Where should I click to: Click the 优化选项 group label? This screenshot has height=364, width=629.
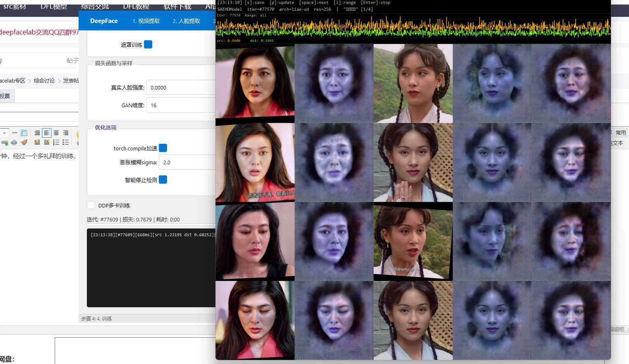coord(106,127)
